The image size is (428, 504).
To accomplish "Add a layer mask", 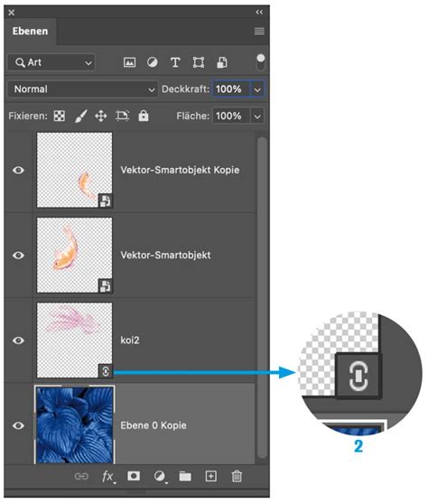I will coord(134,476).
